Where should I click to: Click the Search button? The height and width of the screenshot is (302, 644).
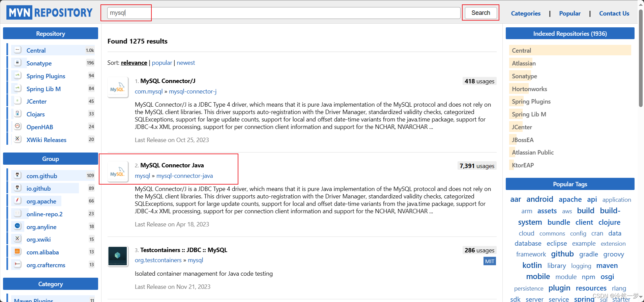(x=481, y=13)
